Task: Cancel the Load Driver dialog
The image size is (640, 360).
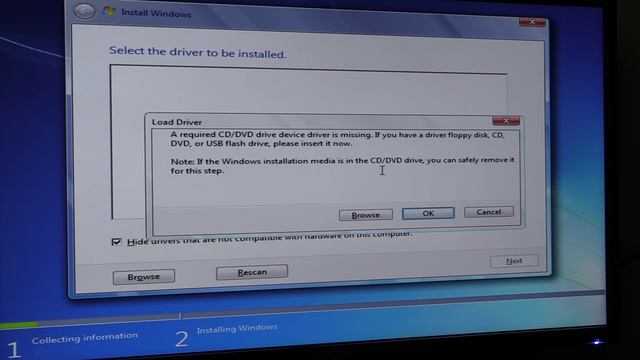Action: tap(489, 212)
